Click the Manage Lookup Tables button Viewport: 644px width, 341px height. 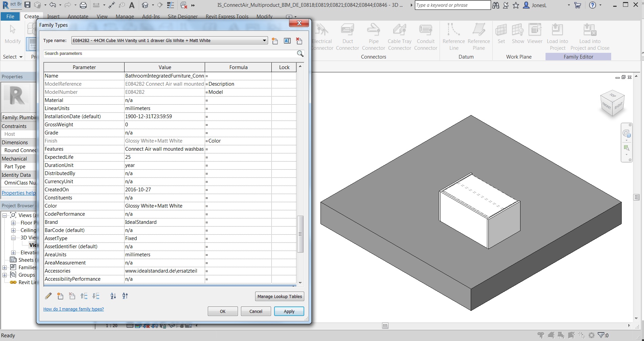[280, 296]
